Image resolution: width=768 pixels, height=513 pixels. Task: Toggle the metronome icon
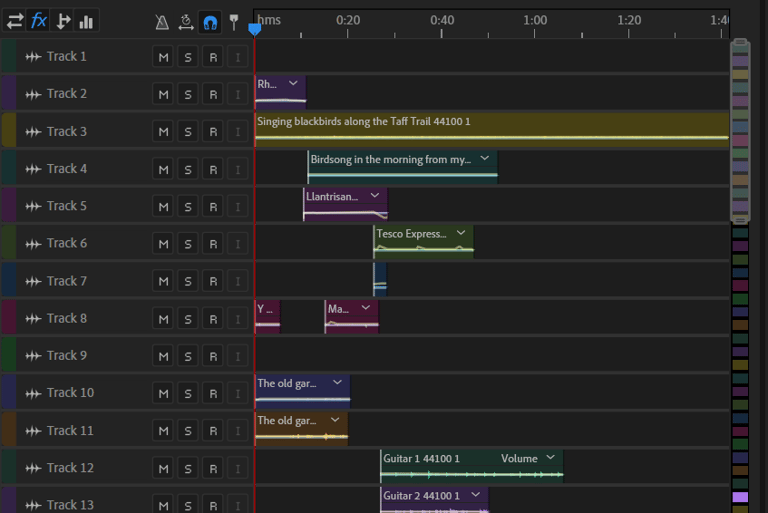click(162, 22)
